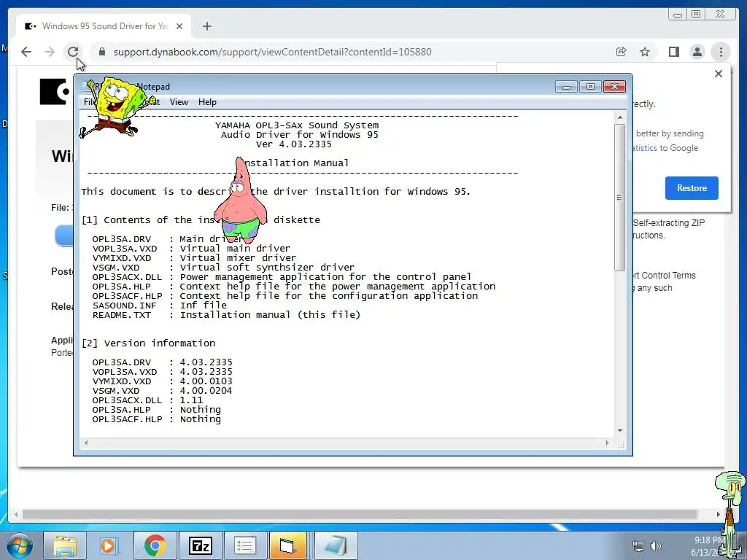Open the checklist app in taskbar
The image size is (747, 560).
[x=245, y=545]
